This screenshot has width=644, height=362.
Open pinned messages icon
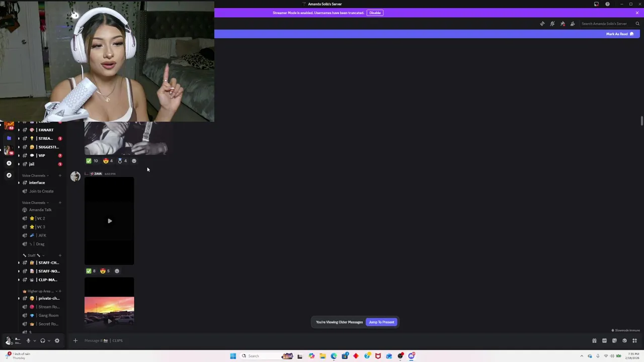[562, 24]
